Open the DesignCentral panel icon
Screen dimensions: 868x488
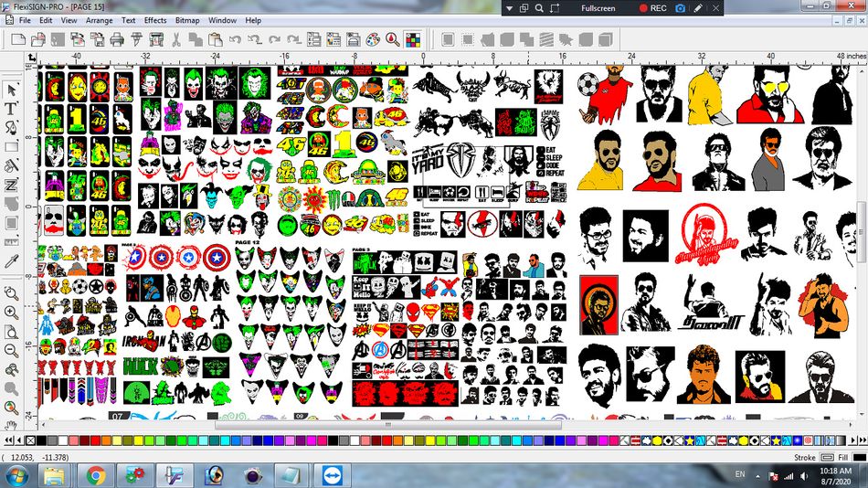pos(314,39)
